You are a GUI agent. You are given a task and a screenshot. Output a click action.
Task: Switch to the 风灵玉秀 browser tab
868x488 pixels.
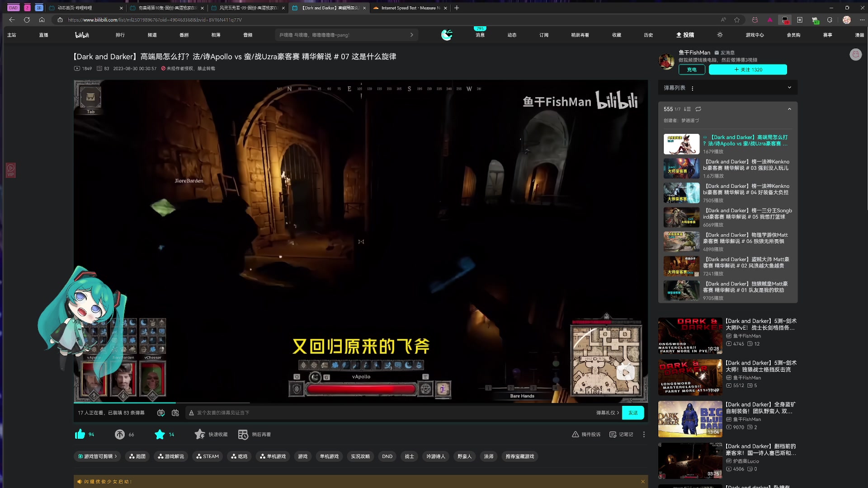[248, 8]
